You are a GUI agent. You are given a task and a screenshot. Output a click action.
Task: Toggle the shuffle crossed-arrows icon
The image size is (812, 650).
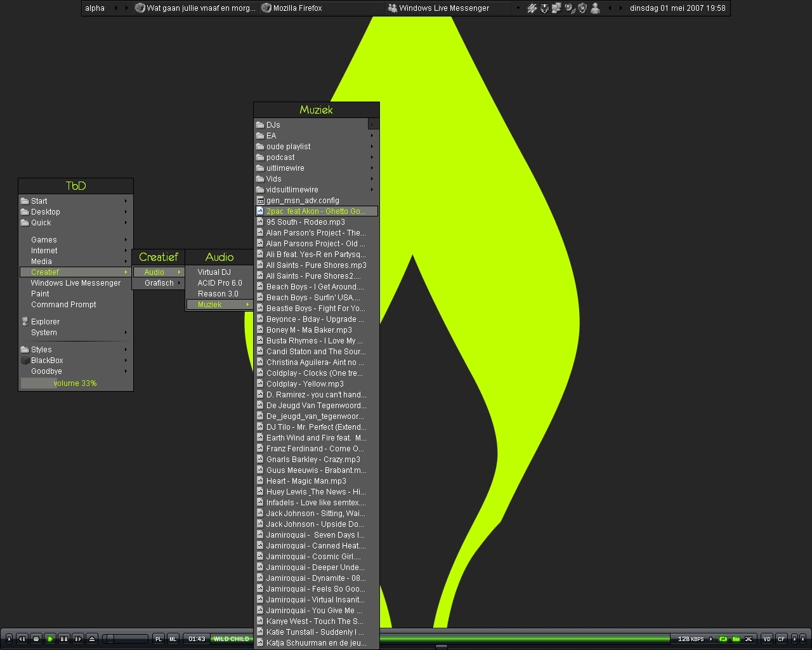tap(749, 639)
